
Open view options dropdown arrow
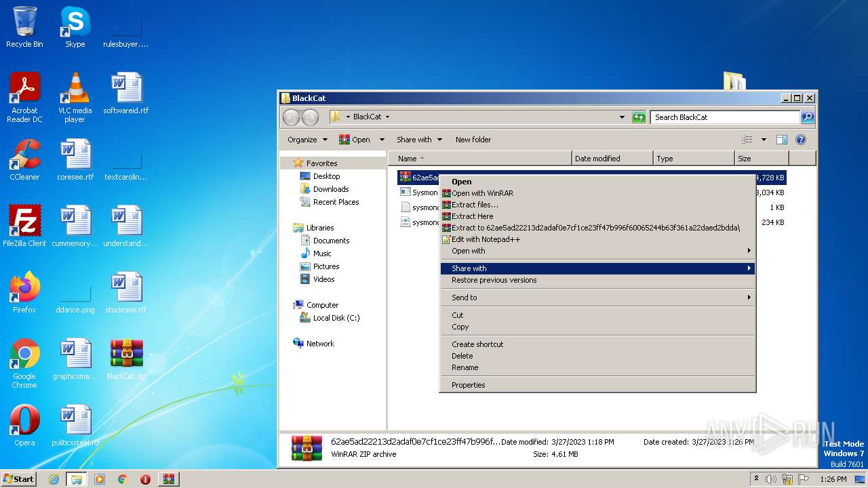[764, 140]
